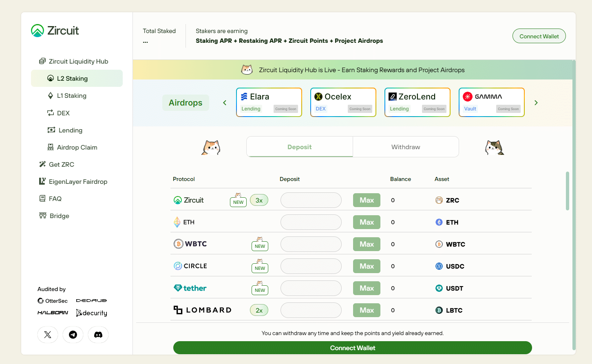The height and width of the screenshot is (364, 592).
Task: Open the ZeroLend airdrop card
Action: point(417,102)
